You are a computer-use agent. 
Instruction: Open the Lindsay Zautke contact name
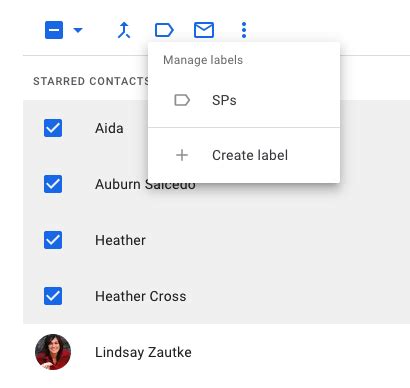click(143, 352)
